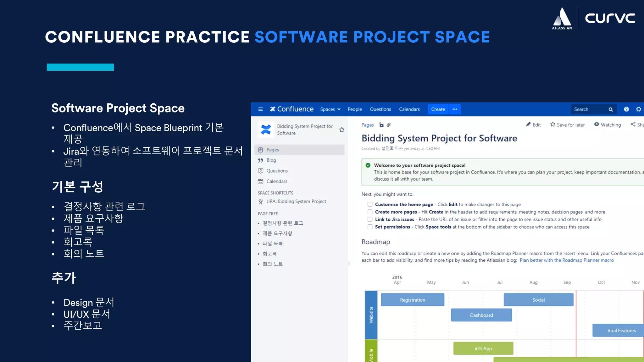This screenshot has height=362, width=644.
Task: Check Set permissions checkbox
Action: (370, 227)
